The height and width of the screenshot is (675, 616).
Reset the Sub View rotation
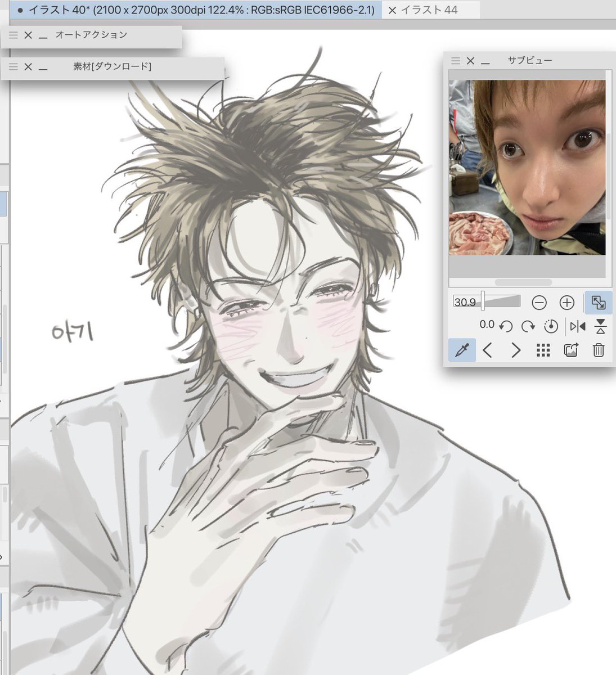551,326
